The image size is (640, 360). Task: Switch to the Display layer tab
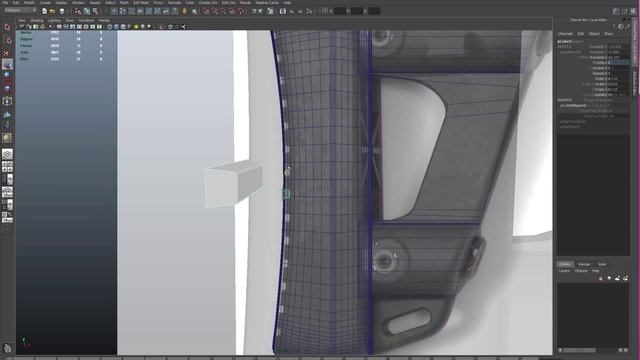tap(565, 264)
